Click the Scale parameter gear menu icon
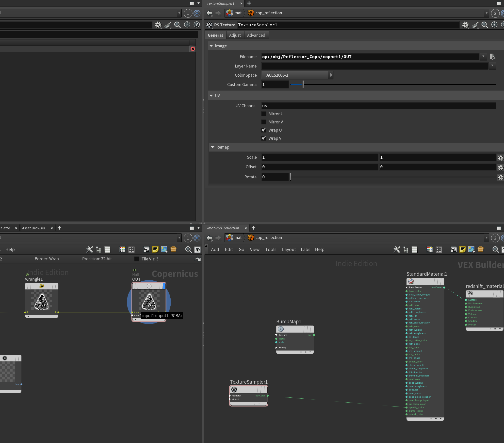Screen dimensions: 504x443 point(500,157)
